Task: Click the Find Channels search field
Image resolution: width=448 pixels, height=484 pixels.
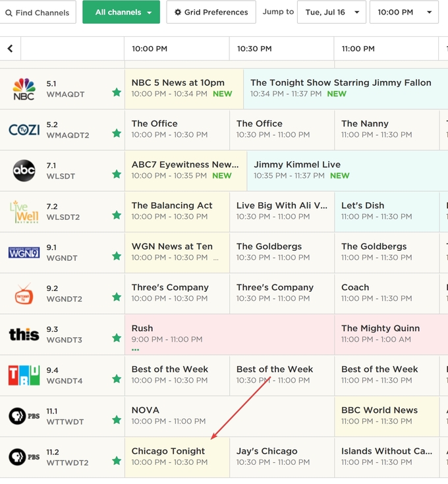Action: click(38, 12)
